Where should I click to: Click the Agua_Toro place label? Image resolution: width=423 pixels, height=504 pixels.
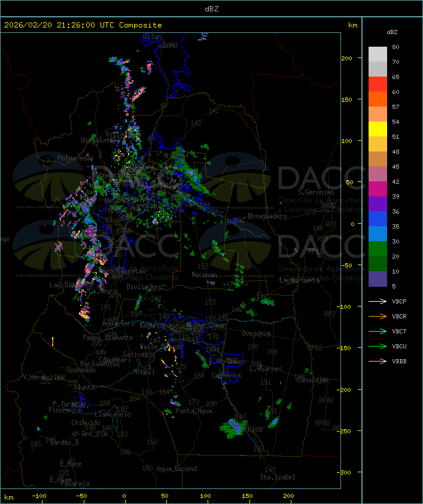(x=118, y=323)
